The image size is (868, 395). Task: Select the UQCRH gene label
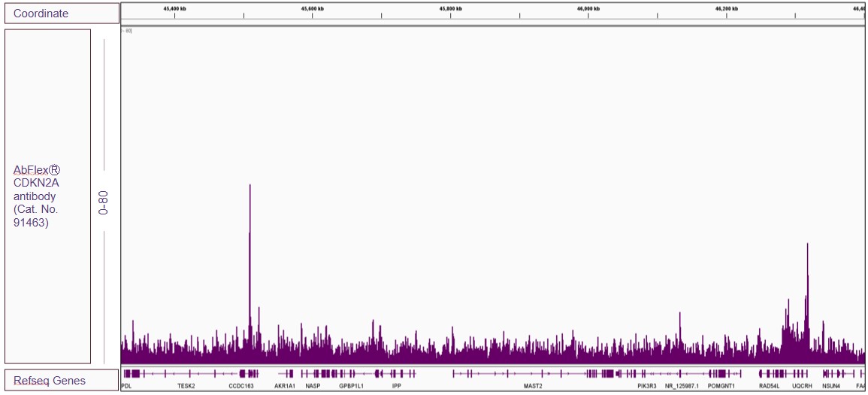[x=802, y=385]
